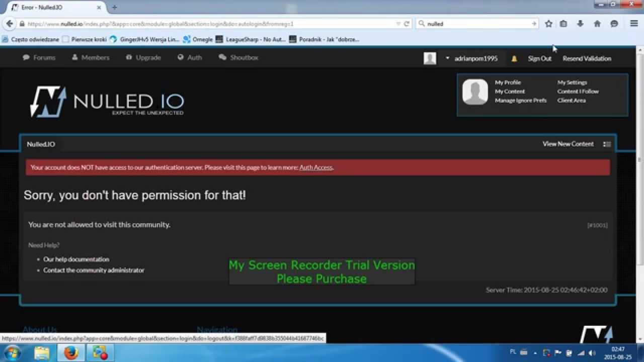Close the Error - Nulled.IO tab
This screenshot has height=362, width=644.
click(x=100, y=8)
